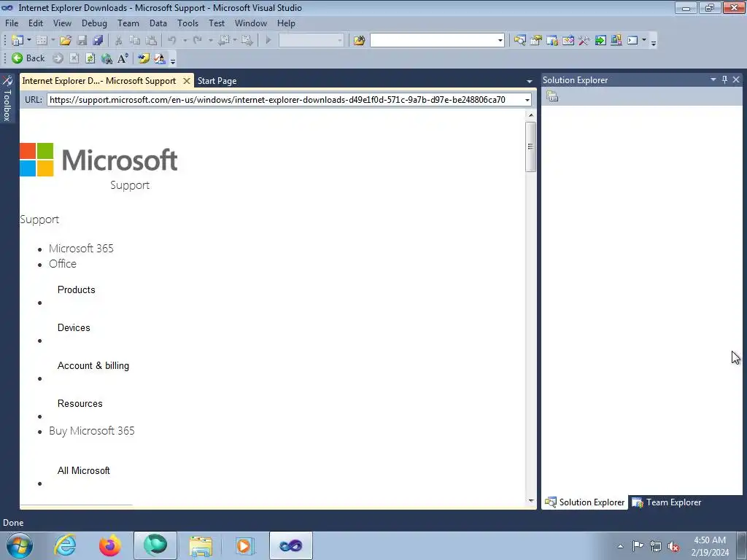Open the File menu
Screen dimensions: 747x560
click(12, 23)
